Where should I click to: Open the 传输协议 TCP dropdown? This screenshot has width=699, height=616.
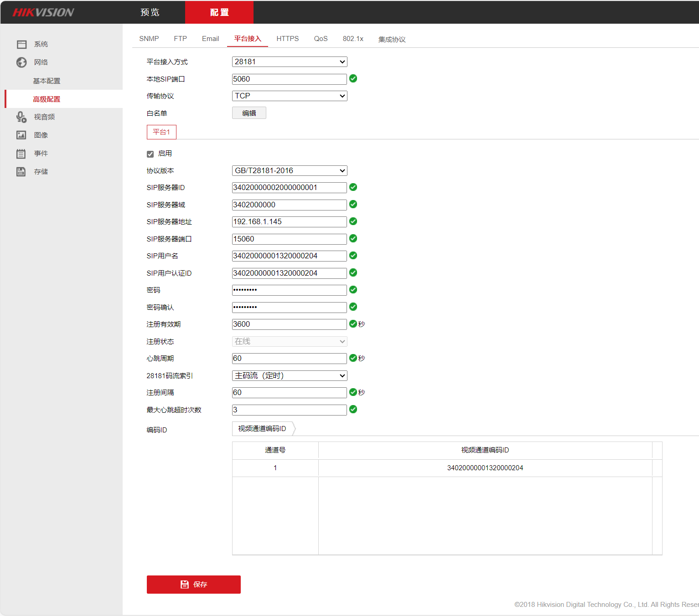[x=290, y=96]
